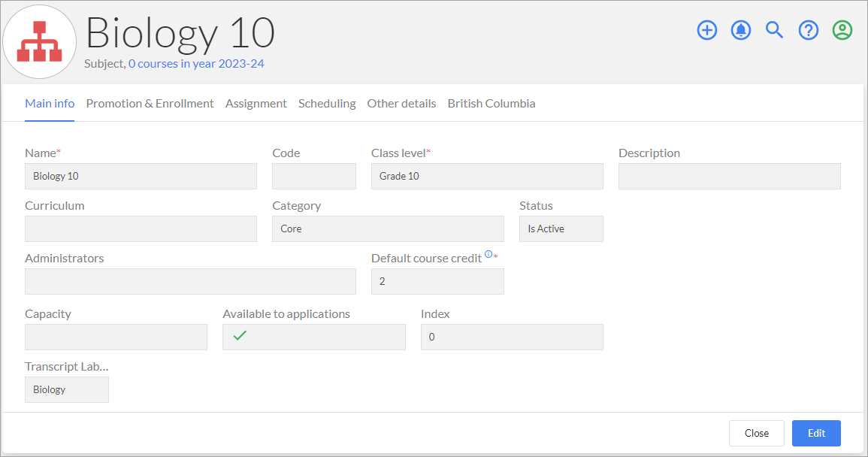Click the Name field Biology 10
Screen dimensions: 868x457
pyautogui.click(x=141, y=176)
